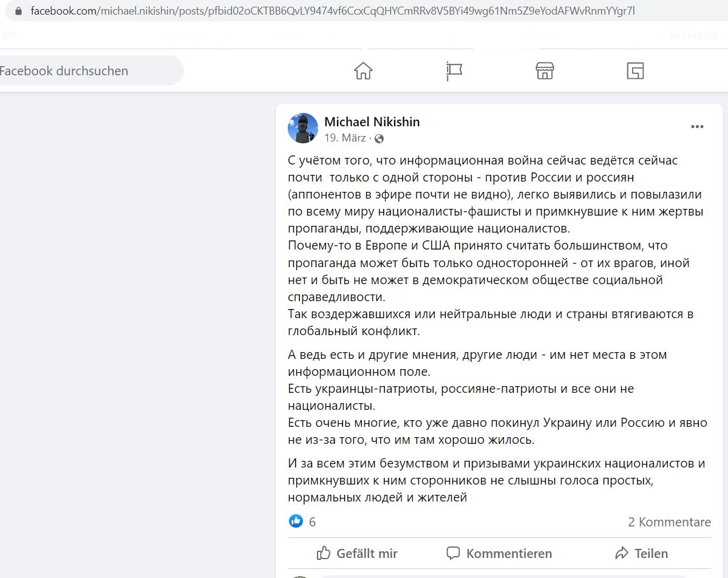Open the Pages flag icon
The width and height of the screenshot is (728, 578).
(x=454, y=70)
